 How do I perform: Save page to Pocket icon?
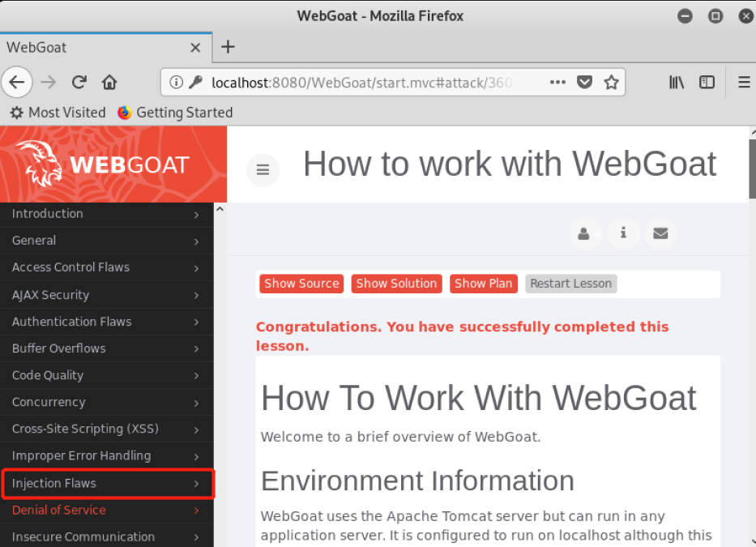[584, 83]
